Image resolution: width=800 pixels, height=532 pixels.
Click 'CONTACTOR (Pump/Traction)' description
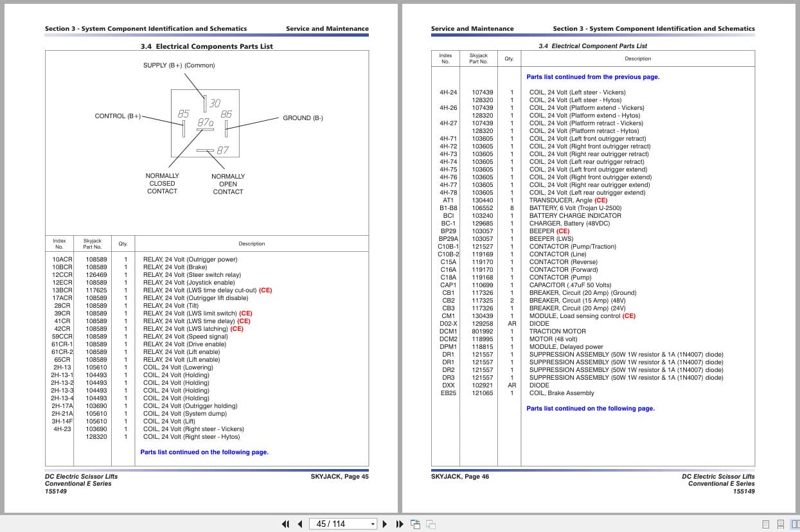[573, 247]
